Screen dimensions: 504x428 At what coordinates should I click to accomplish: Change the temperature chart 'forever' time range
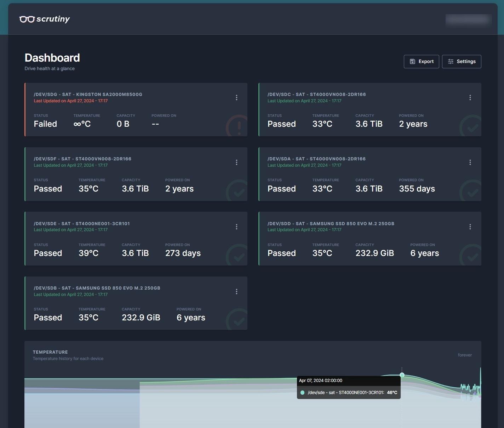(464, 355)
